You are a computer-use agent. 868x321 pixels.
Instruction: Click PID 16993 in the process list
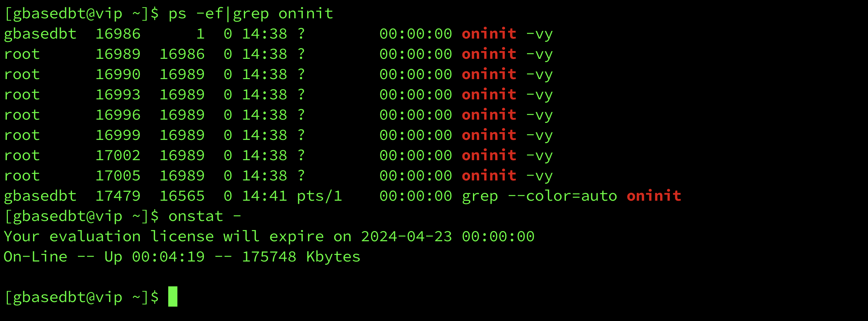pos(118,94)
